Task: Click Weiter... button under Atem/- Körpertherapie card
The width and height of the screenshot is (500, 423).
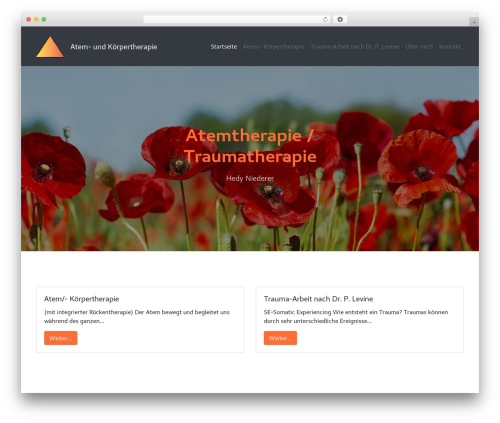Action: pyautogui.click(x=61, y=338)
